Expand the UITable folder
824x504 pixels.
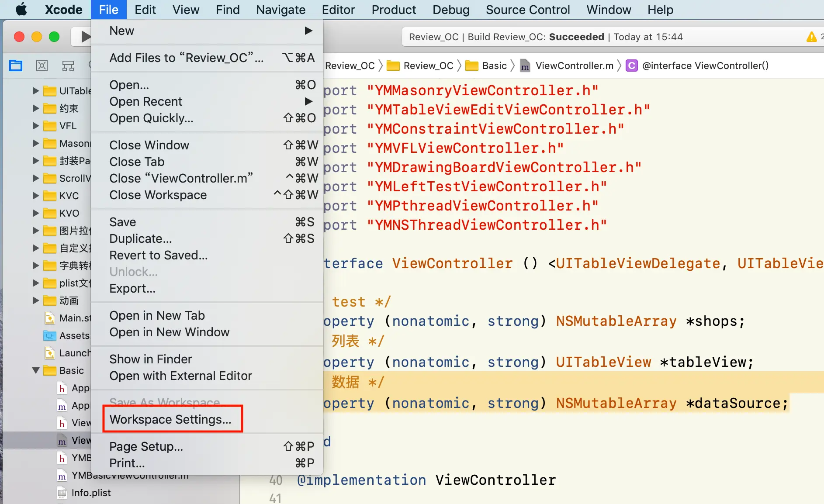click(36, 91)
